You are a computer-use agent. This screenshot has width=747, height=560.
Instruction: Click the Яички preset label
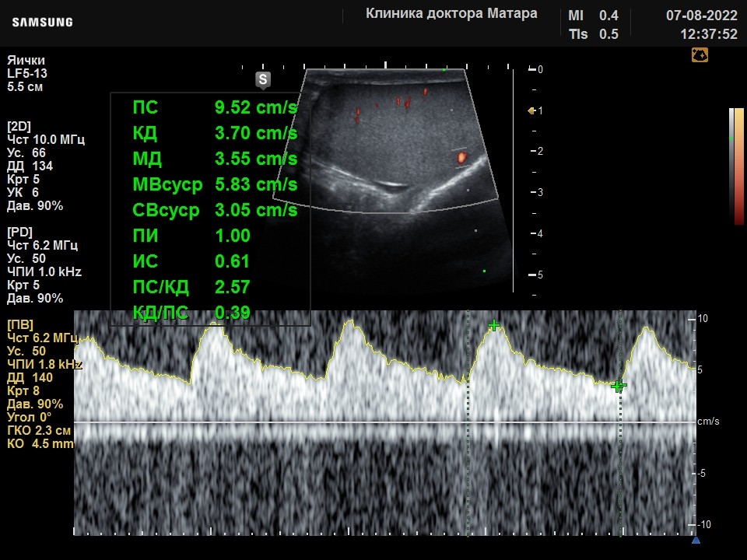pos(26,61)
